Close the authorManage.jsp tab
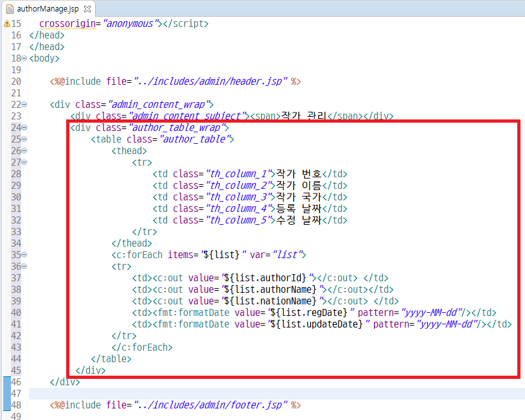525x420 pixels. 87,9
